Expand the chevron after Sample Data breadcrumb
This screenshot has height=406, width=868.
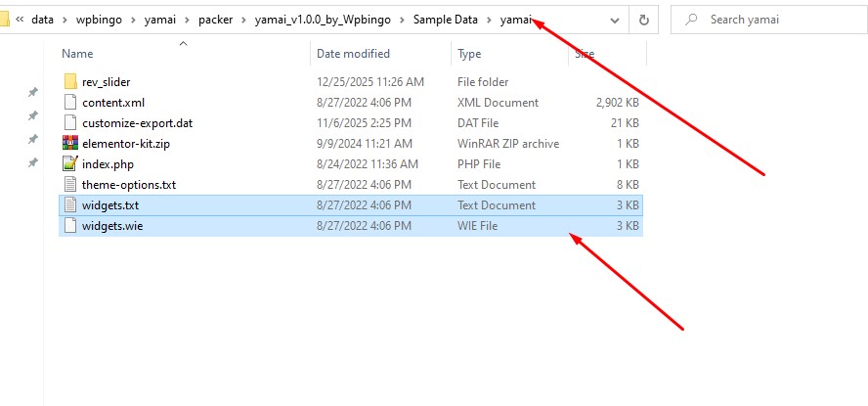click(489, 20)
